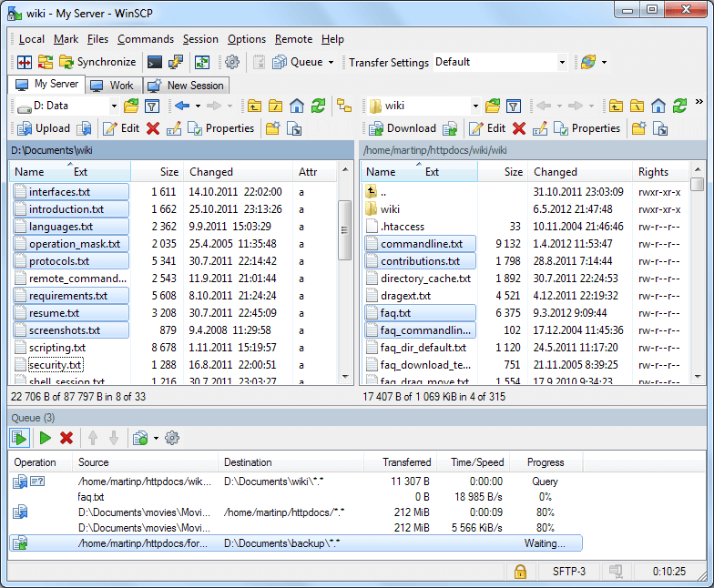The width and height of the screenshot is (714, 588).
Task: Toggle the file filter in the local panel
Action: (151, 106)
